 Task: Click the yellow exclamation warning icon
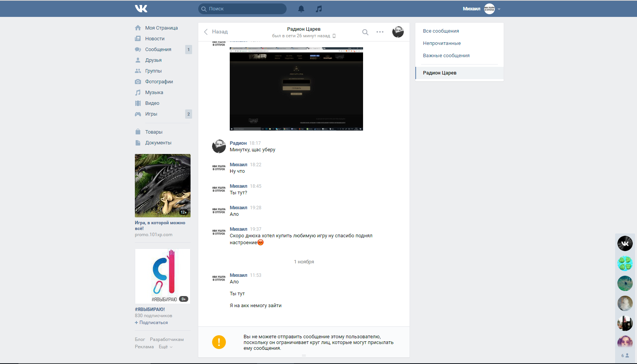pyautogui.click(x=219, y=342)
